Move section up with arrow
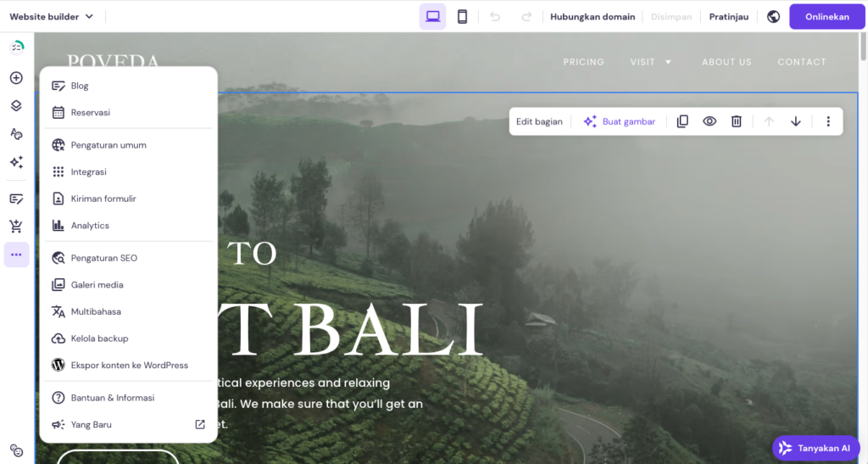Screen dimensions: 868x464 coord(769,121)
